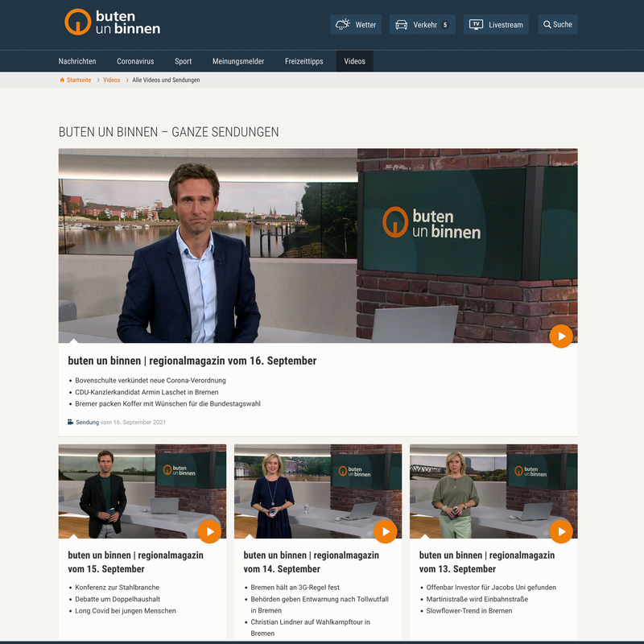Click 'Sendung vom 16. September 2021' label
644x644 pixels.
pyautogui.click(x=121, y=422)
